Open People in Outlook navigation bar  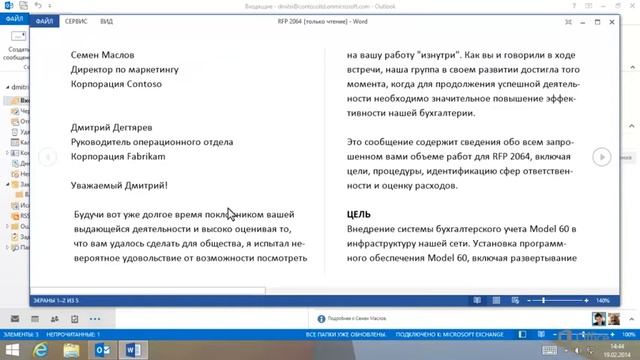pyautogui.click(x=55, y=319)
